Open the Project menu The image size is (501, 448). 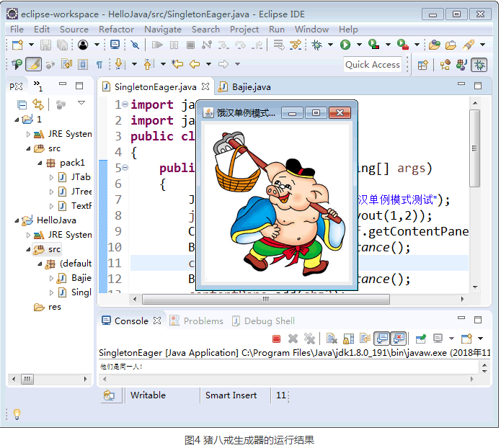click(244, 30)
